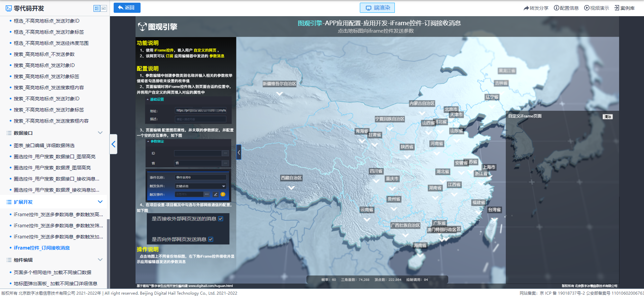Open 地标图弹出面板_加载不同接口详细信息 example

[55, 284]
